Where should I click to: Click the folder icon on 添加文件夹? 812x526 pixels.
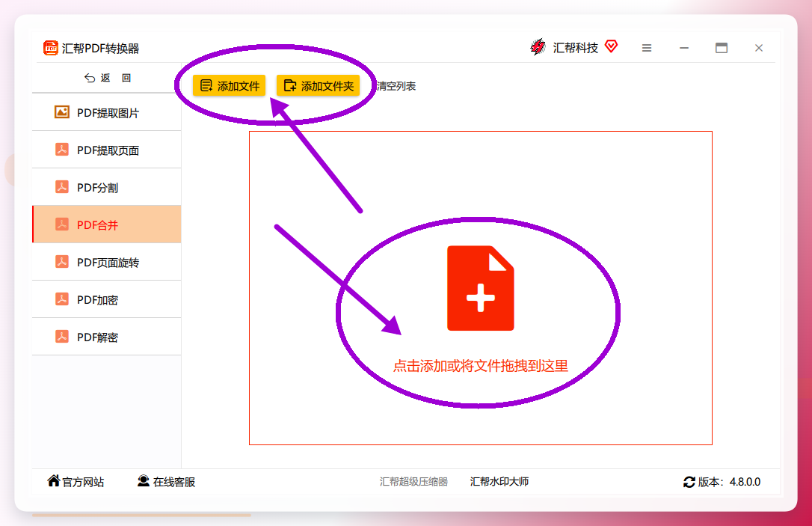click(x=290, y=85)
